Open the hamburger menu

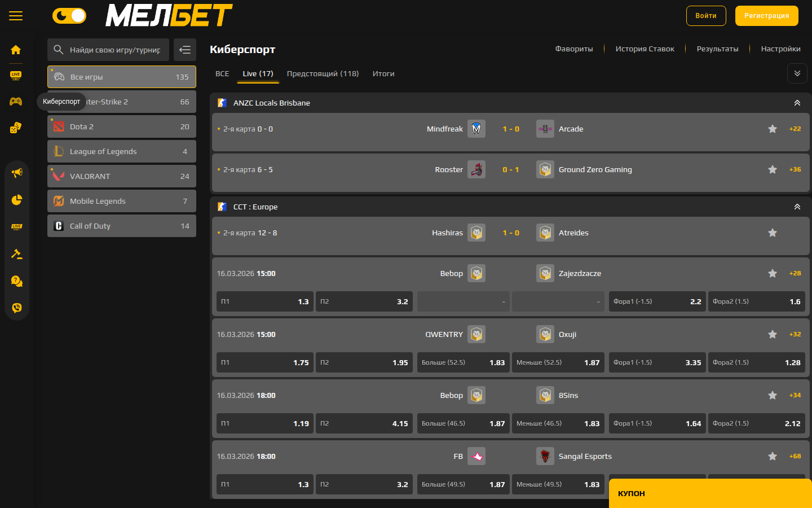tap(16, 16)
